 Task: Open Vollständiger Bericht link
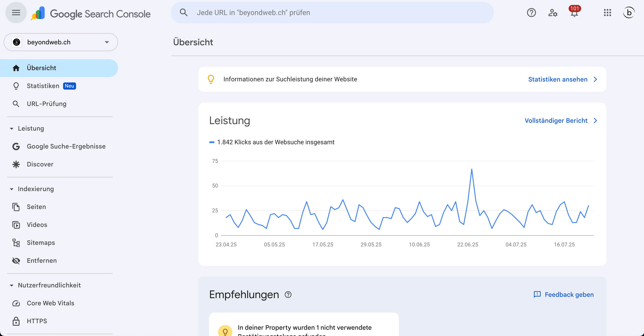[556, 121]
